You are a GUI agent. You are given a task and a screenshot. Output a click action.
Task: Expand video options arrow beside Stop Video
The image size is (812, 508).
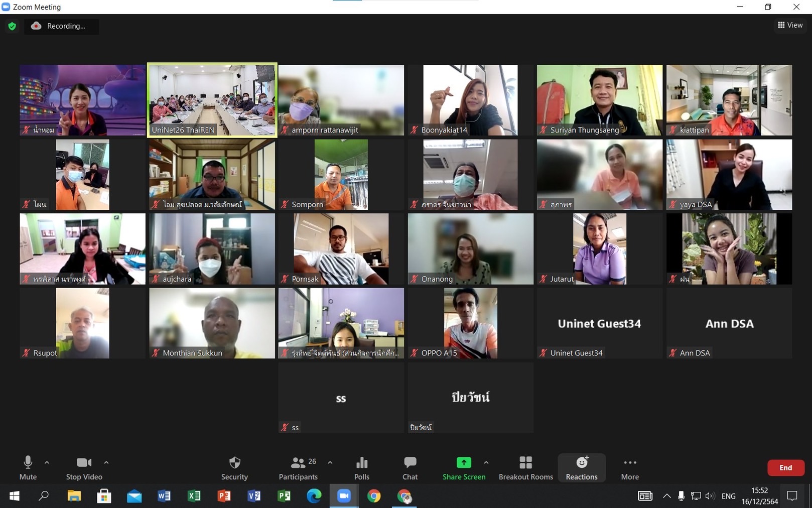[106, 462]
